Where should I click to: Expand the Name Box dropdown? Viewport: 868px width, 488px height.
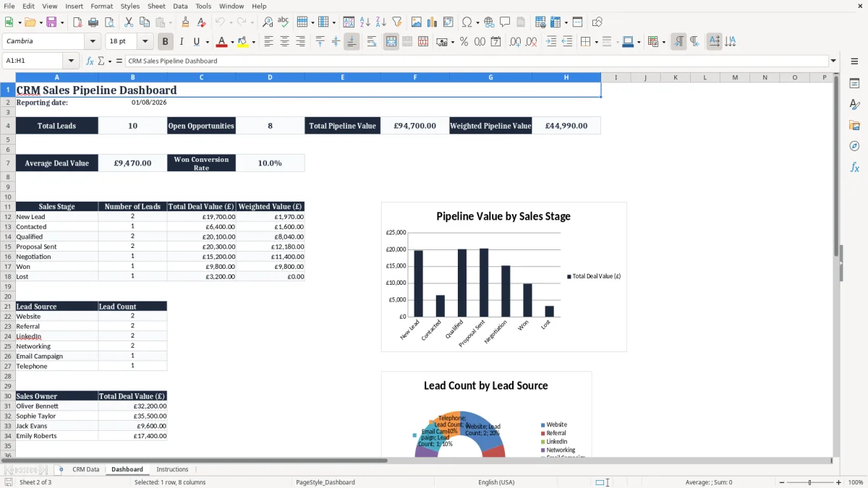click(71, 61)
